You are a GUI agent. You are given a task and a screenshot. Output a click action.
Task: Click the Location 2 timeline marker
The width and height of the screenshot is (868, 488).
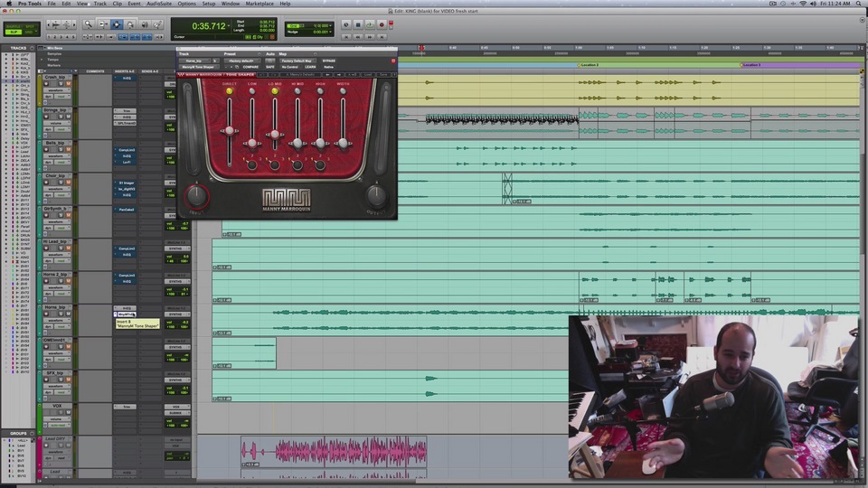tap(588, 65)
